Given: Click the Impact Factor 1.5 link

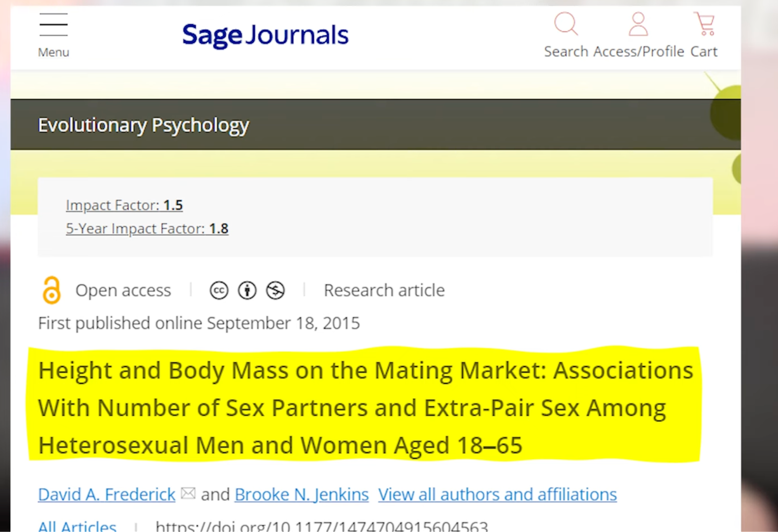Looking at the screenshot, I should click(124, 205).
